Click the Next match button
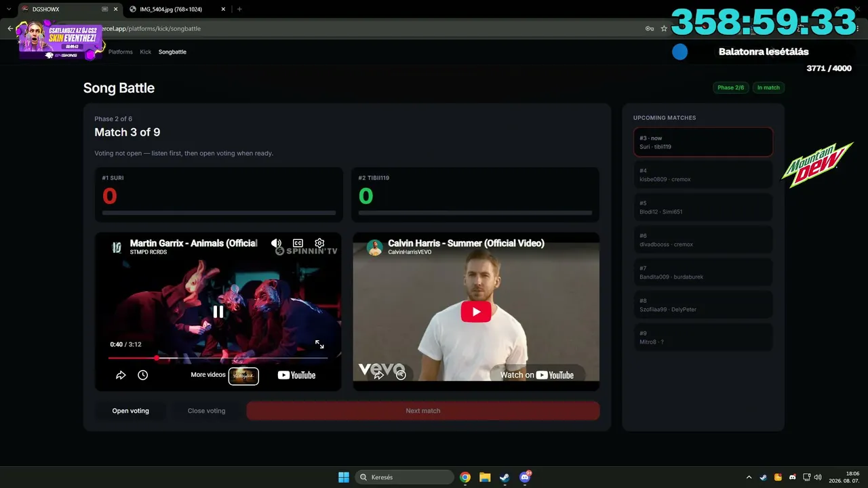Viewport: 868px width, 488px height. pyautogui.click(x=423, y=411)
